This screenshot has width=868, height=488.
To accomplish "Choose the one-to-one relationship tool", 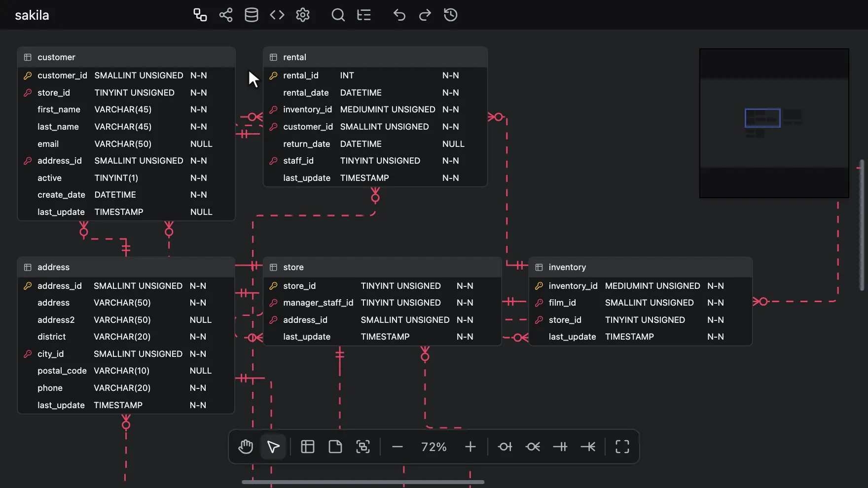I will [560, 447].
